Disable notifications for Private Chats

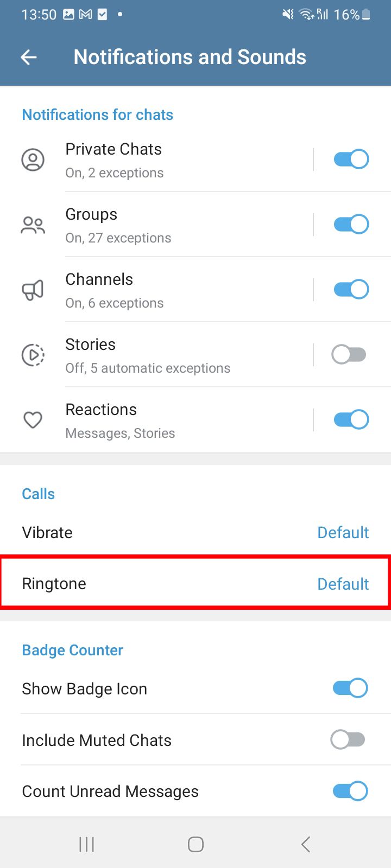click(351, 159)
